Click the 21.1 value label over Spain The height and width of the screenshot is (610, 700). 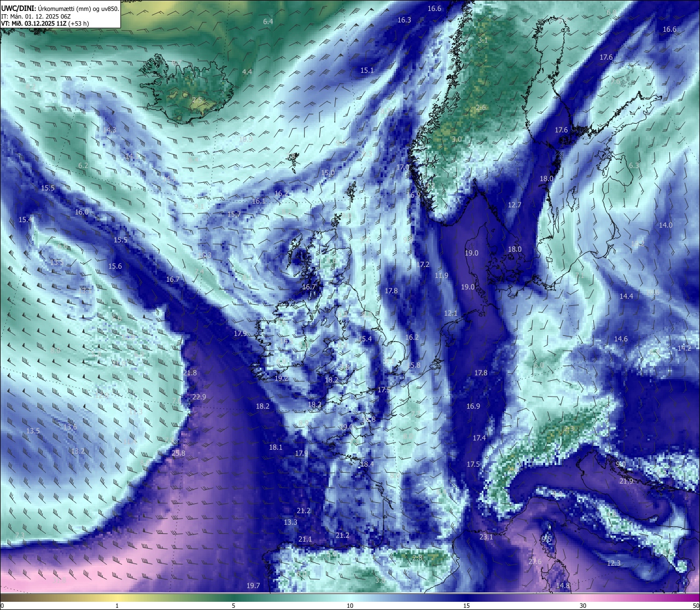[x=305, y=539]
